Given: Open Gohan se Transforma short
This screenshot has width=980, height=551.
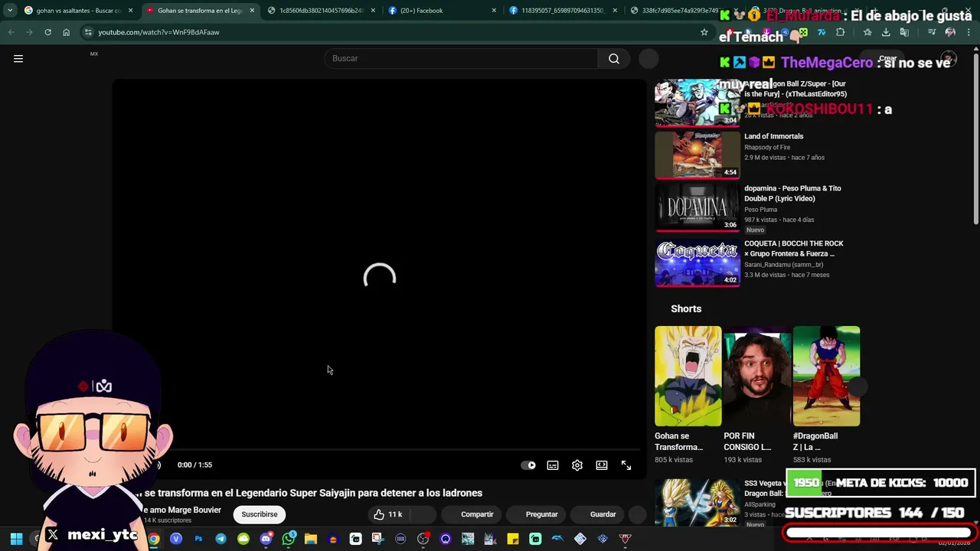Looking at the screenshot, I should tap(688, 376).
